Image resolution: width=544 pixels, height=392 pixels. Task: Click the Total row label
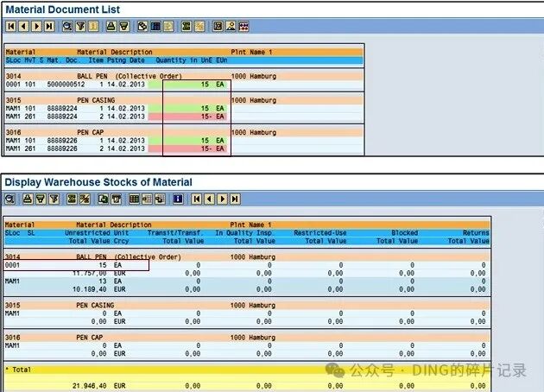[22, 370]
